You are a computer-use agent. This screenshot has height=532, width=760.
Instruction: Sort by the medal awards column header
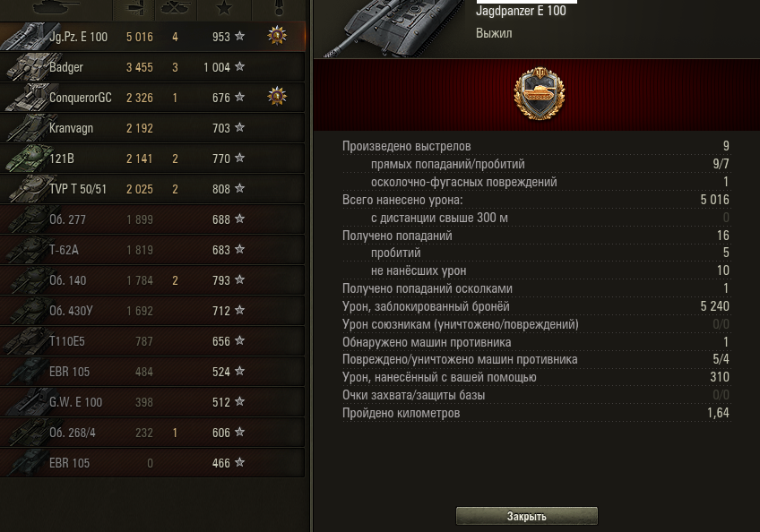point(281,8)
